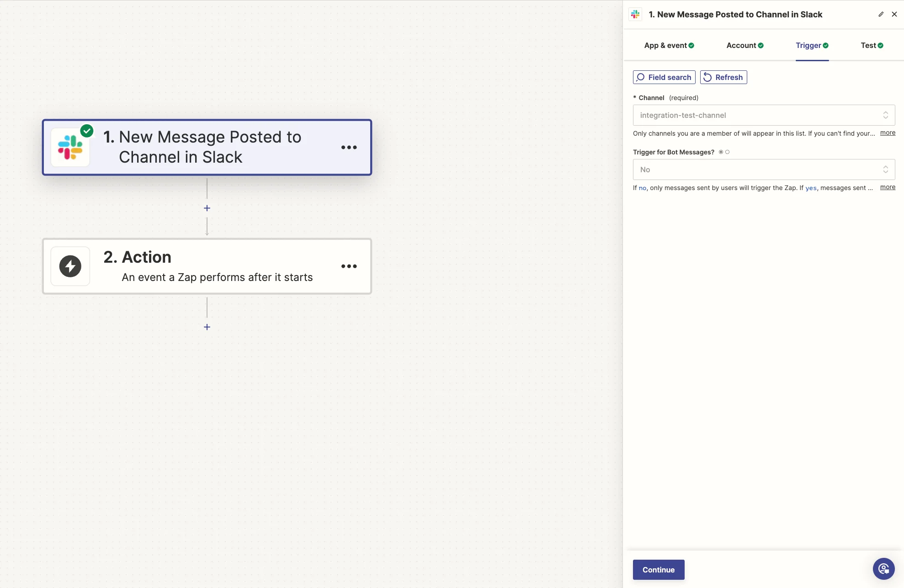Image resolution: width=904 pixels, height=588 pixels.
Task: Add a step below the Action step
Action: (x=207, y=327)
